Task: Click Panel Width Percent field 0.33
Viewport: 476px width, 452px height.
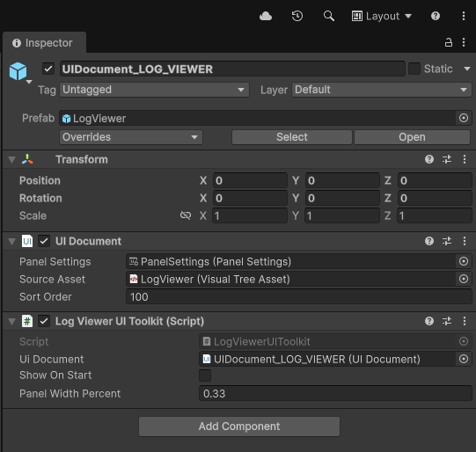Action: [335, 393]
